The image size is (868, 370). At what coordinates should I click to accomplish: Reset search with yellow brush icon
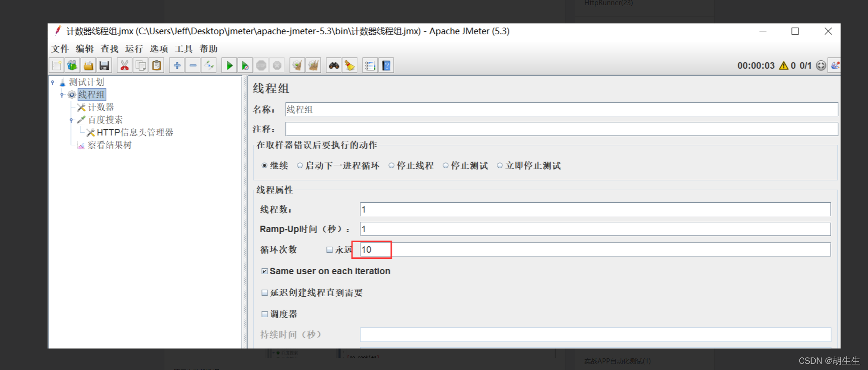pyautogui.click(x=350, y=65)
